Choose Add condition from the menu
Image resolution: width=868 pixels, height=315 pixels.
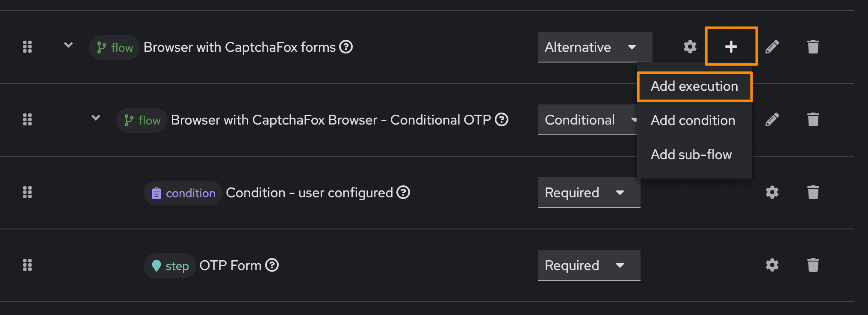(693, 121)
